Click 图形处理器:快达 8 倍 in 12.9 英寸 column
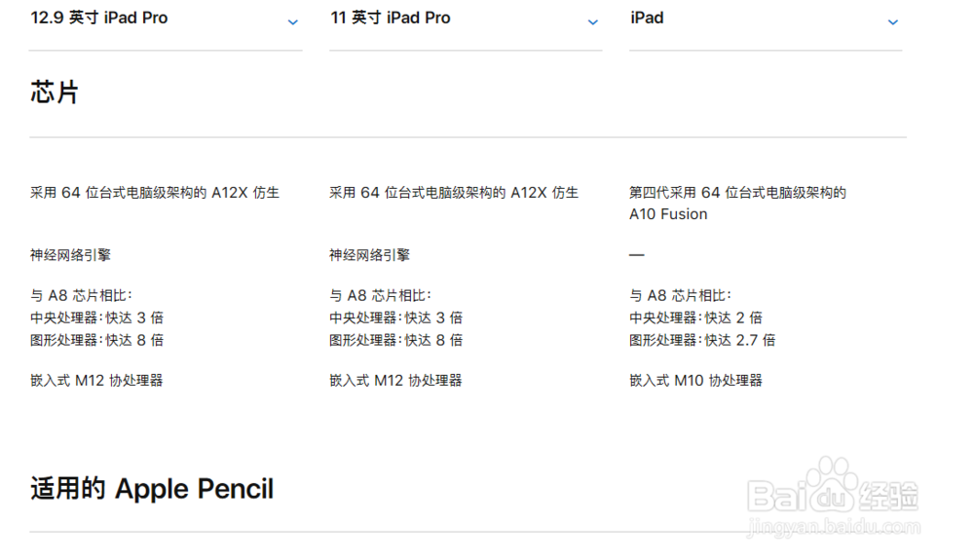This screenshot has height=560, width=974. 96,340
